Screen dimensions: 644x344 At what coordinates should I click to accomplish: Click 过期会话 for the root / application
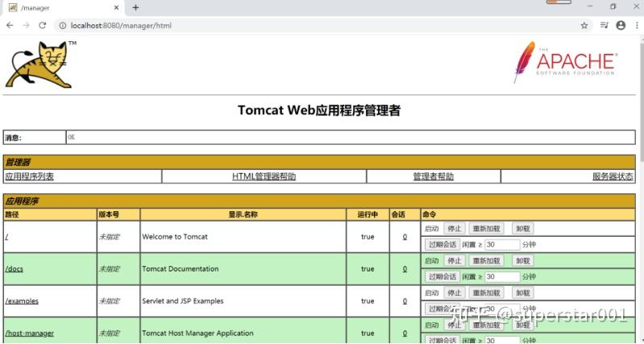click(442, 245)
